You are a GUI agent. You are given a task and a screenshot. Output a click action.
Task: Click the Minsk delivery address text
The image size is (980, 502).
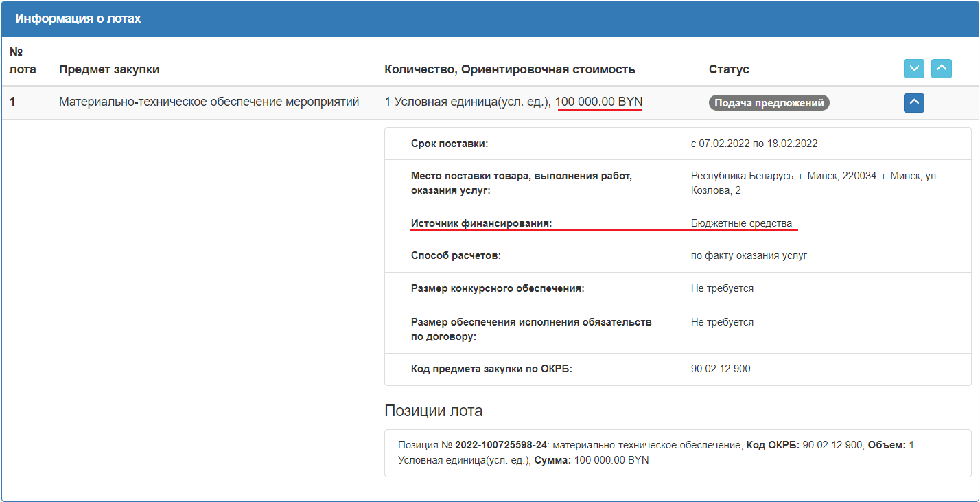(815, 183)
